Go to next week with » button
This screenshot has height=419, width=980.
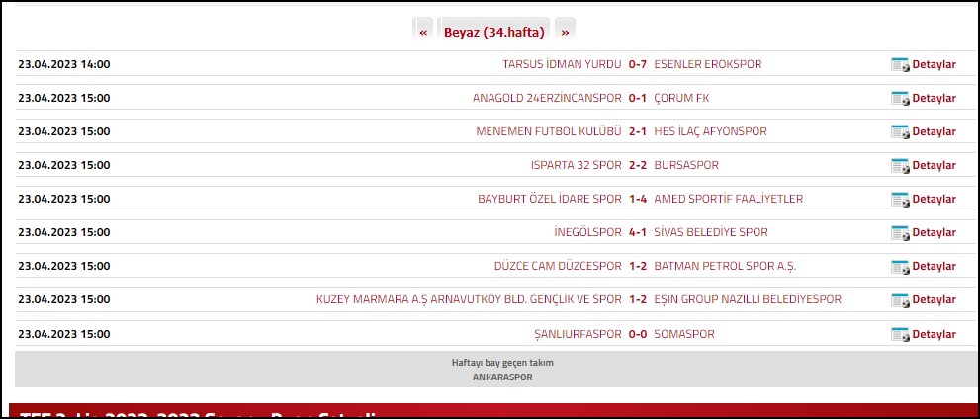[x=565, y=32]
